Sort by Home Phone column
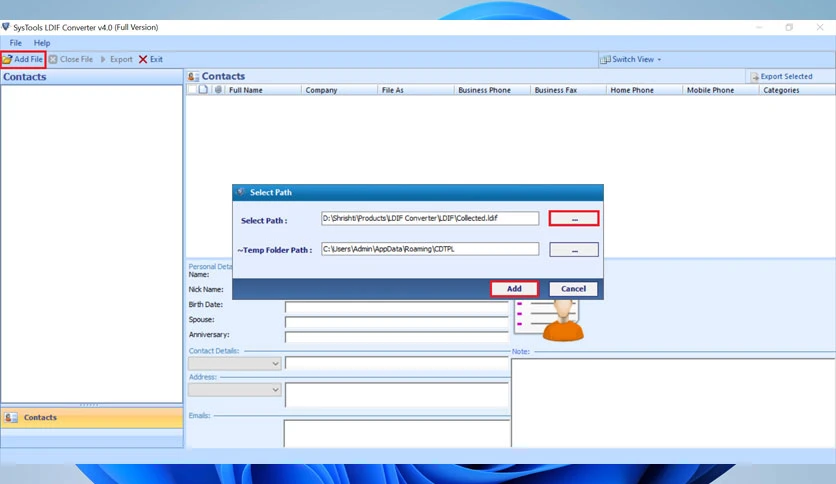836x484 pixels. [x=645, y=90]
